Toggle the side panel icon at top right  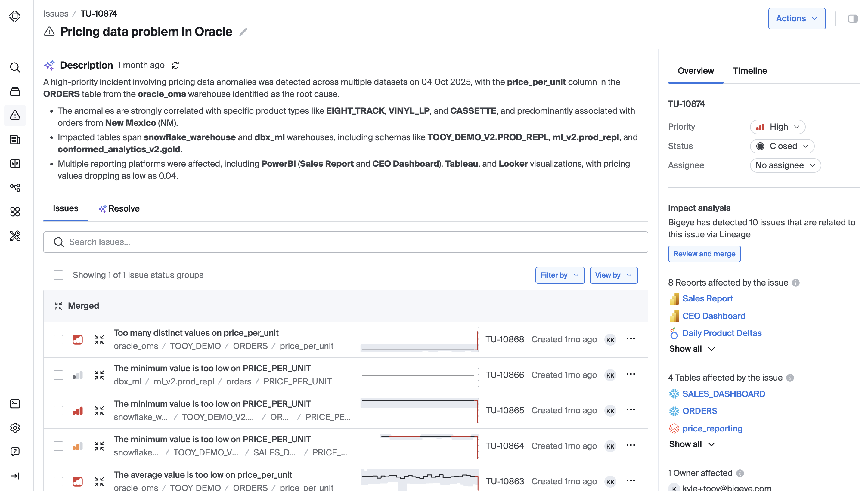(x=852, y=19)
